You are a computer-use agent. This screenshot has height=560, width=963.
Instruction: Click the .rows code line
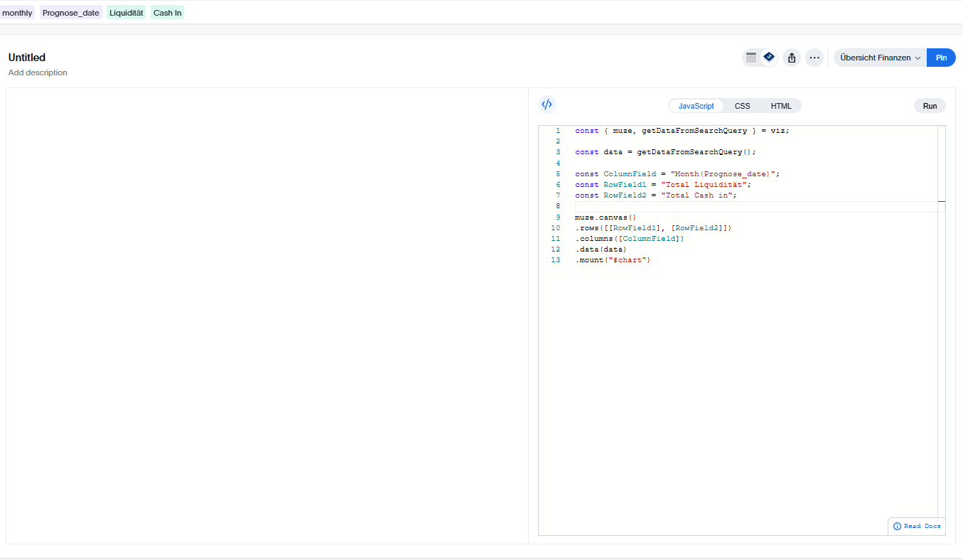(653, 228)
